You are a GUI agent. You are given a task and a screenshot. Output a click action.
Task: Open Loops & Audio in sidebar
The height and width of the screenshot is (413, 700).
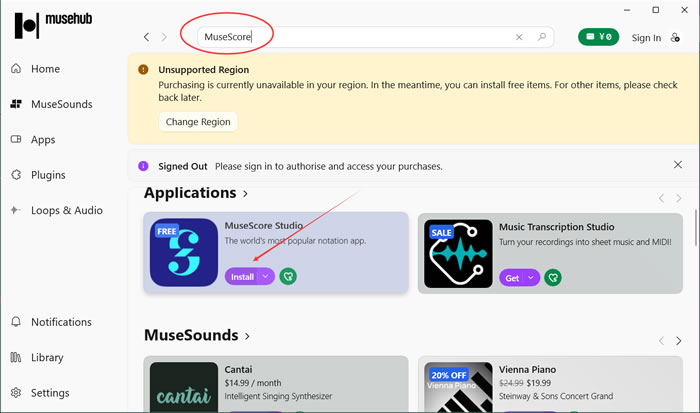click(x=66, y=210)
